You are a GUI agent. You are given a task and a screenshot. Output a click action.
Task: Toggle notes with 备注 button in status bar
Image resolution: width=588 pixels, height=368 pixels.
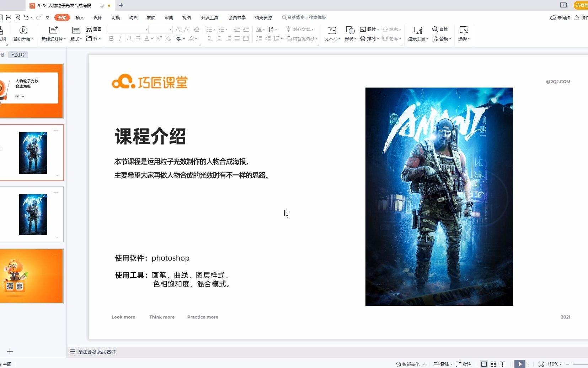(x=443, y=364)
